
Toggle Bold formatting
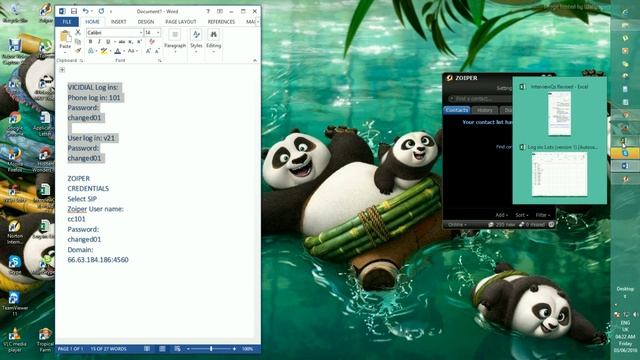[90, 42]
